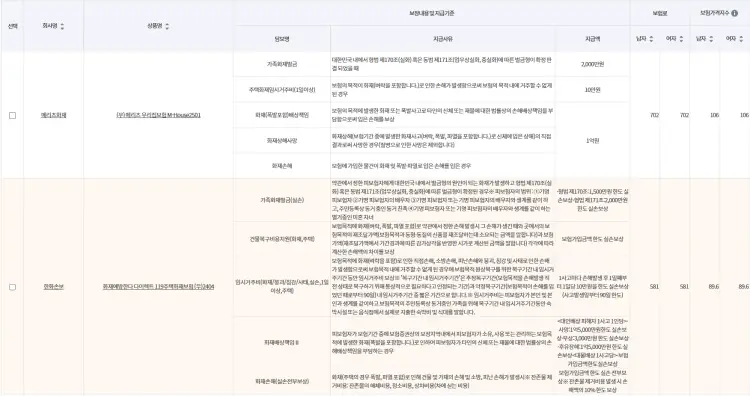Open the 119주택화재보험 product link

158,286
